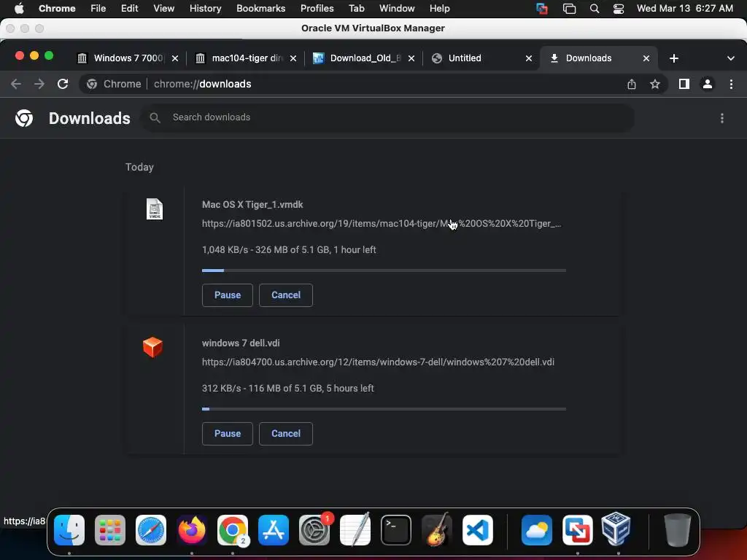Launch Safari from the Dock

(x=151, y=530)
